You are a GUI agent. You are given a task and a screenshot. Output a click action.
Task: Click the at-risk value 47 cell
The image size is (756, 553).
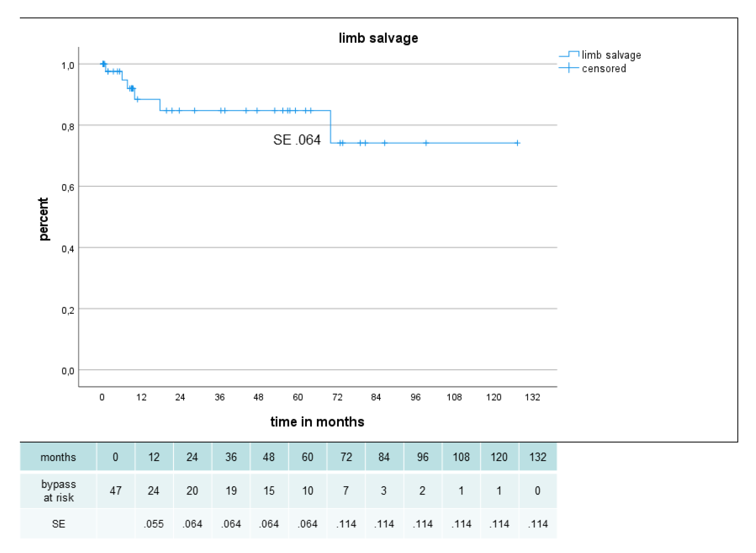click(x=115, y=491)
